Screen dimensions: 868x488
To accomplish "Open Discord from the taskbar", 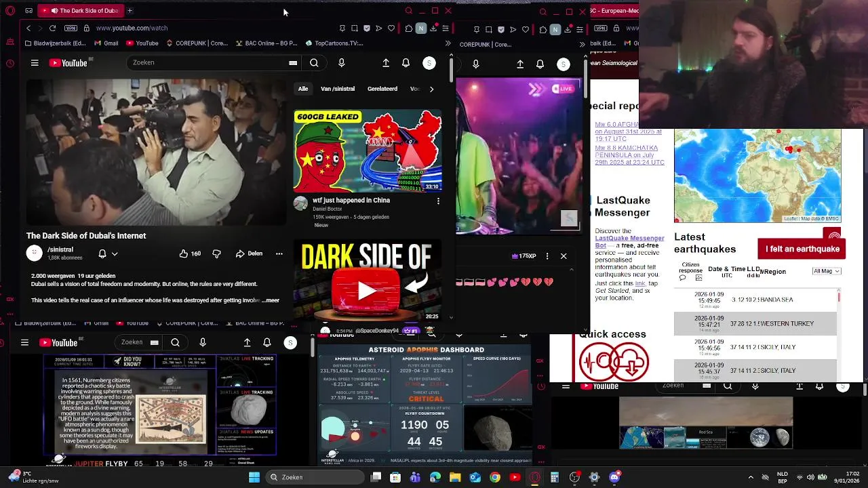I will click(x=614, y=477).
